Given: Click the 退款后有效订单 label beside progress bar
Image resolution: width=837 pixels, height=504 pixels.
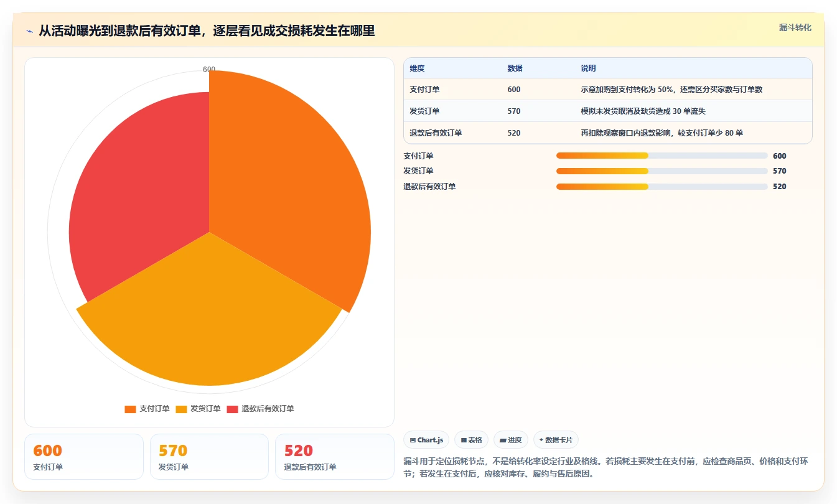Looking at the screenshot, I should pyautogui.click(x=429, y=187).
